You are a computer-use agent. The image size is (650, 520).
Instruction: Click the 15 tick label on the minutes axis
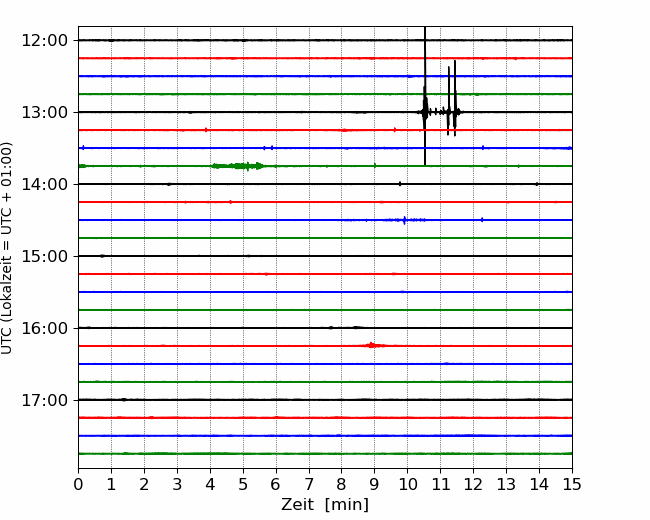click(x=572, y=485)
